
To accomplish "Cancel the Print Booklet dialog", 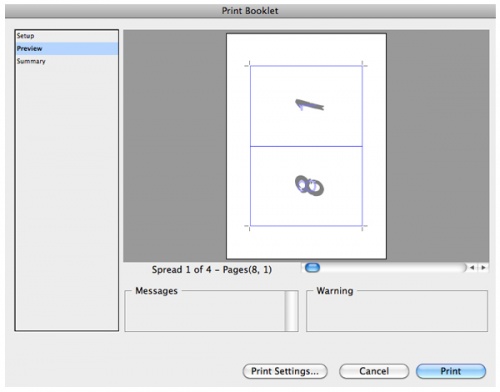I will point(374,371).
